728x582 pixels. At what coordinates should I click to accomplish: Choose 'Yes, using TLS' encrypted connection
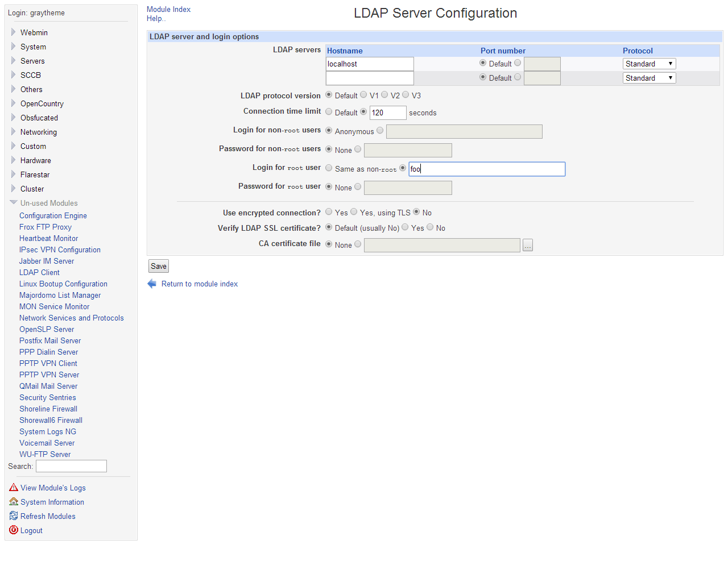(x=354, y=212)
